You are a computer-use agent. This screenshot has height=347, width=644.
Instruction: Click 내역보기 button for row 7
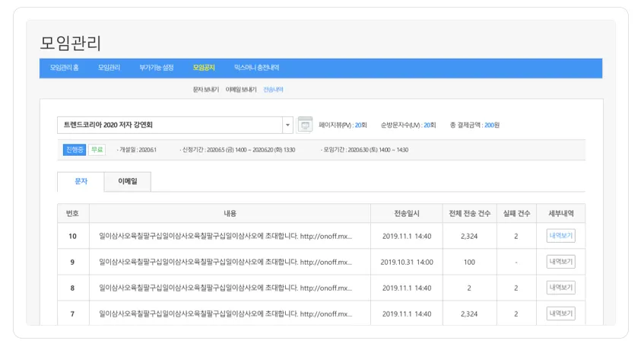(560, 314)
